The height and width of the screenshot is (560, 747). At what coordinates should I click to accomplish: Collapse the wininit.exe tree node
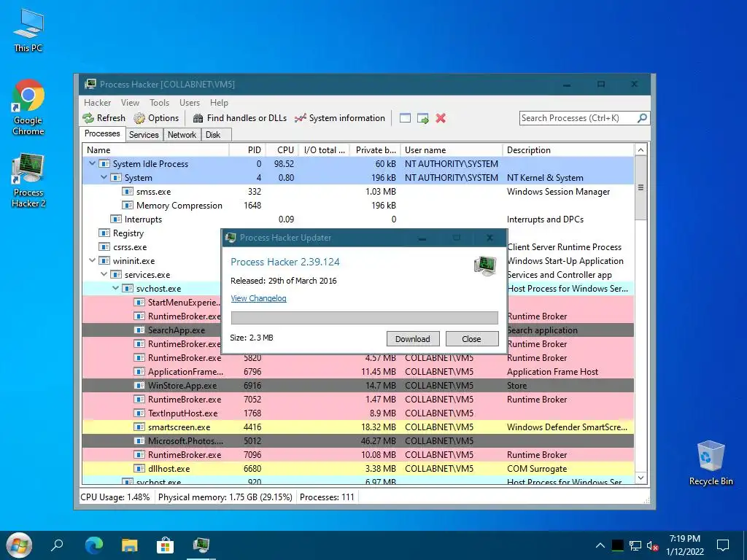click(x=92, y=260)
